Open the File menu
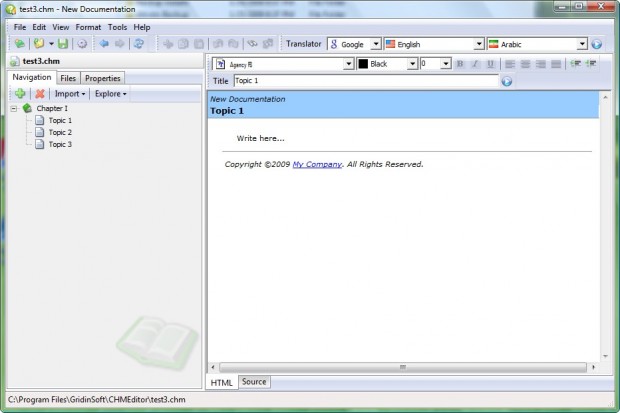620x413 pixels. coord(20,27)
